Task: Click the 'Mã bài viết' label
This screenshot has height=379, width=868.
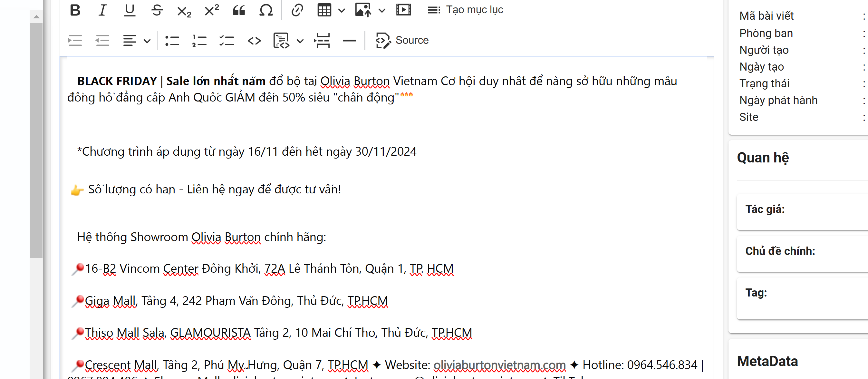Action: 766,16
